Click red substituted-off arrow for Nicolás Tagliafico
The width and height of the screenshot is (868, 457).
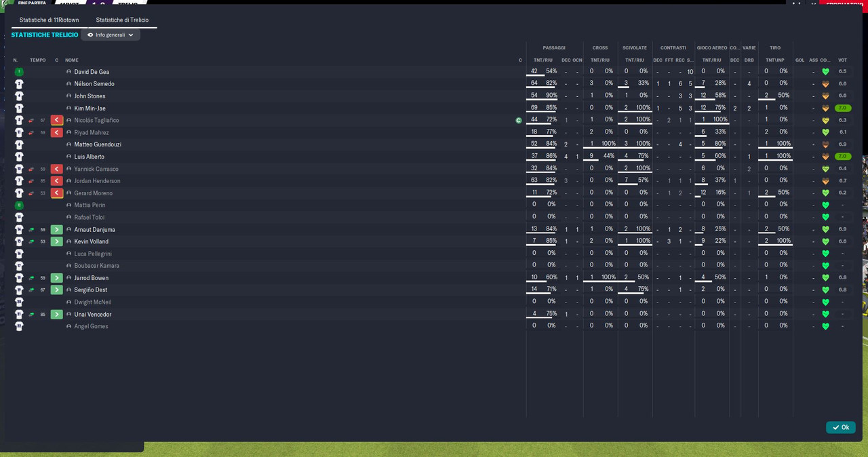pyautogui.click(x=57, y=120)
